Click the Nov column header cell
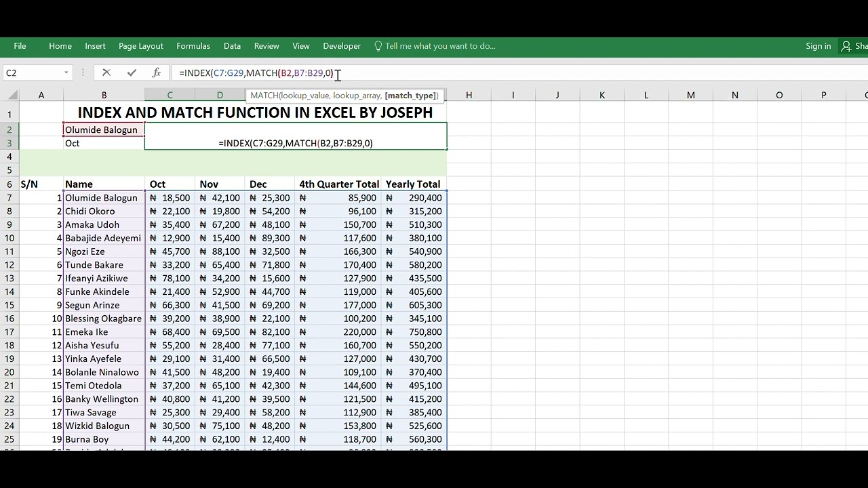The height and width of the screenshot is (488, 868). 220,184
